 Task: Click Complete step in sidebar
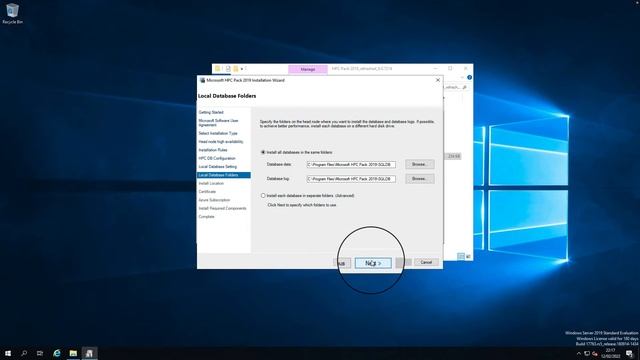pos(207,217)
